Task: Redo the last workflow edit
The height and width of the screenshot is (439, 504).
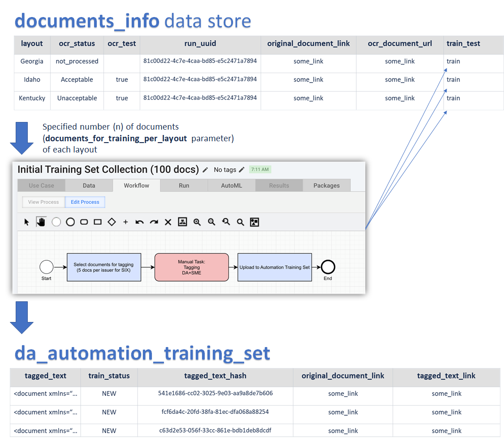Action: [x=154, y=222]
